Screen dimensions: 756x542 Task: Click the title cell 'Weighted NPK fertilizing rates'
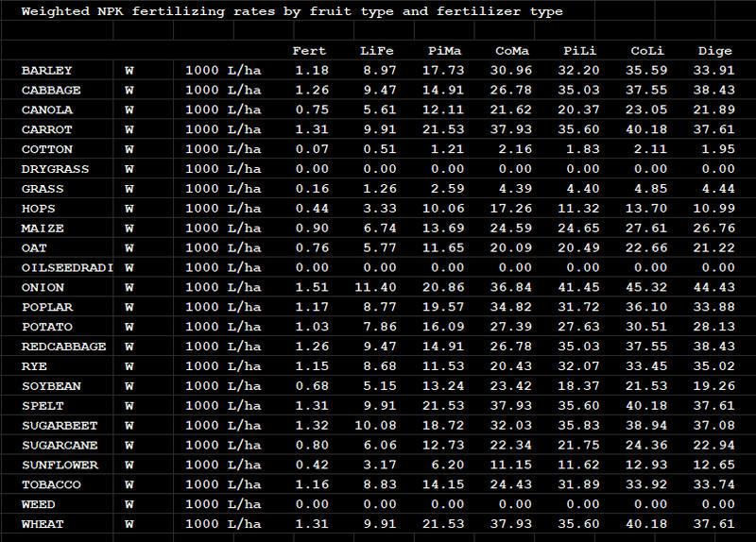292,11
